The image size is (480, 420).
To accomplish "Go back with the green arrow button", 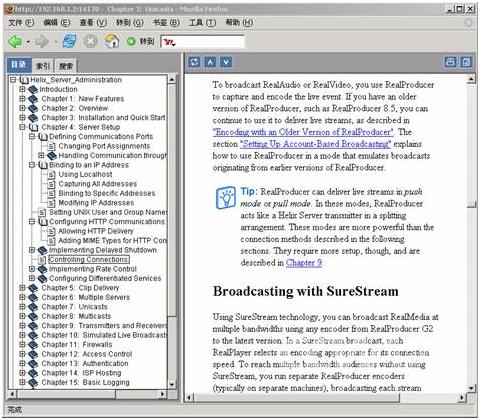I will [x=14, y=42].
